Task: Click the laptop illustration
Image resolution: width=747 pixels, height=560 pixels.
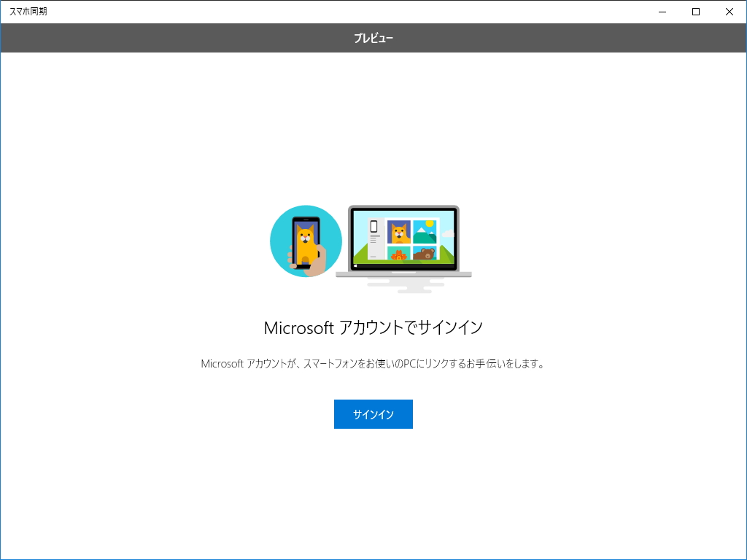Action: (x=403, y=241)
